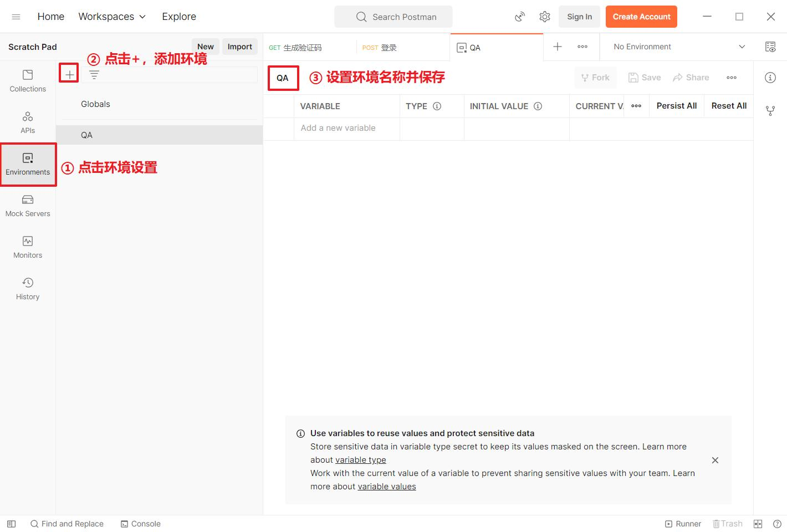
Task: Open the help question mark icon
Action: coord(777,524)
